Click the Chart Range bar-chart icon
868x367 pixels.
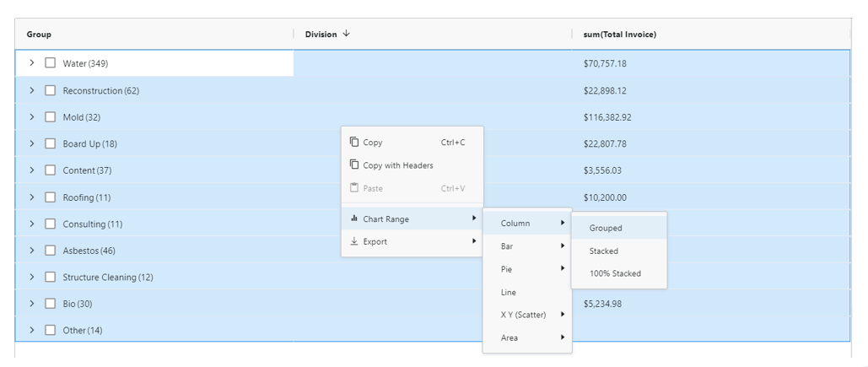354,219
